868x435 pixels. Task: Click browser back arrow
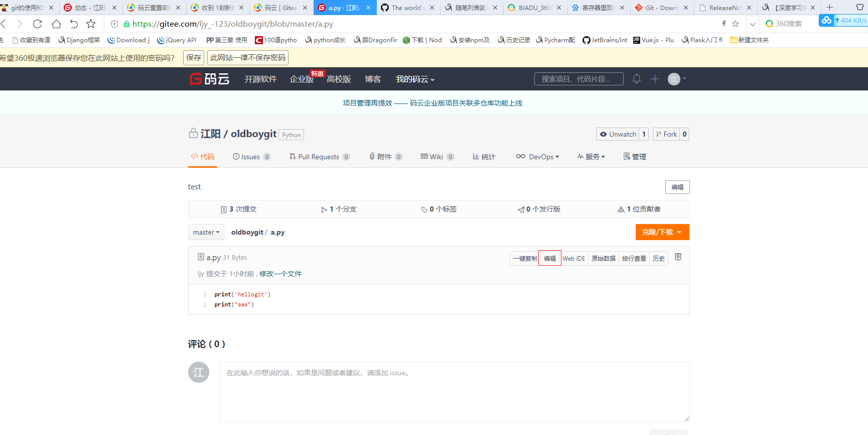point(4,24)
